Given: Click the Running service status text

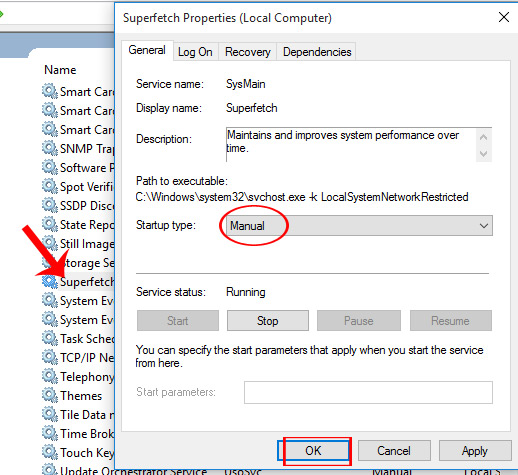Looking at the screenshot, I should pyautogui.click(x=246, y=292).
